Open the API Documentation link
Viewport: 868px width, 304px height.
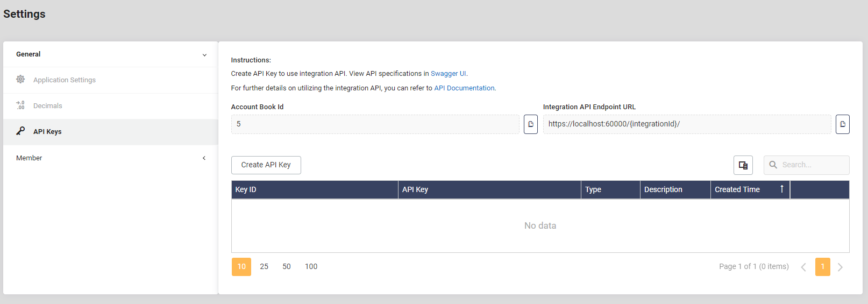(x=464, y=88)
